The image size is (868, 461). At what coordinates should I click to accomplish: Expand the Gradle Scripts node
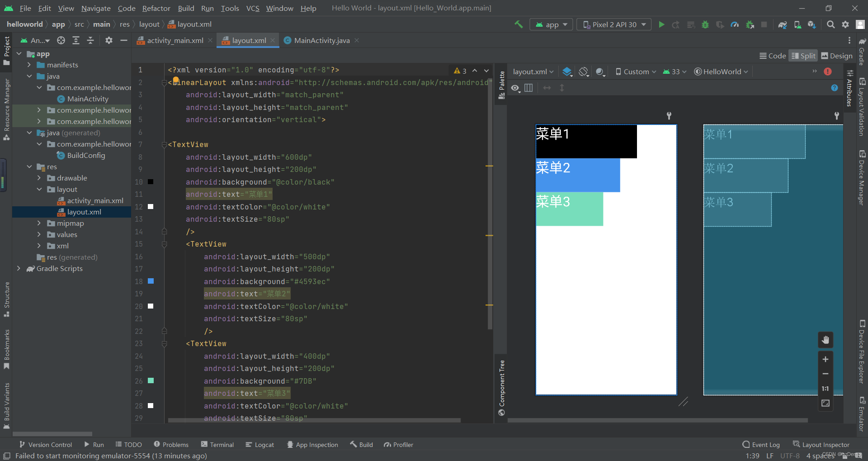pos(19,268)
